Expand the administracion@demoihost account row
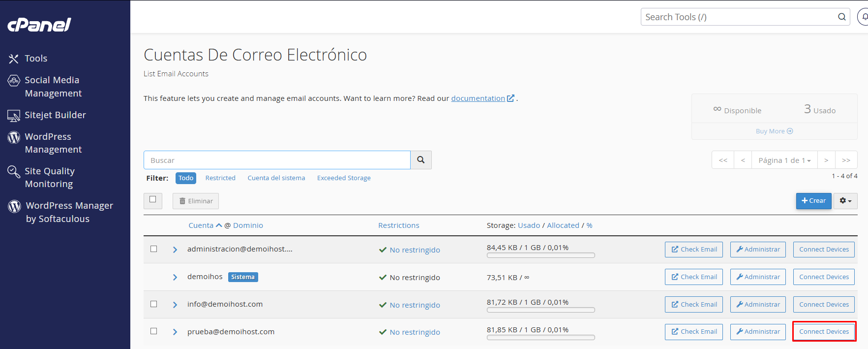The width and height of the screenshot is (868, 349). (x=175, y=250)
